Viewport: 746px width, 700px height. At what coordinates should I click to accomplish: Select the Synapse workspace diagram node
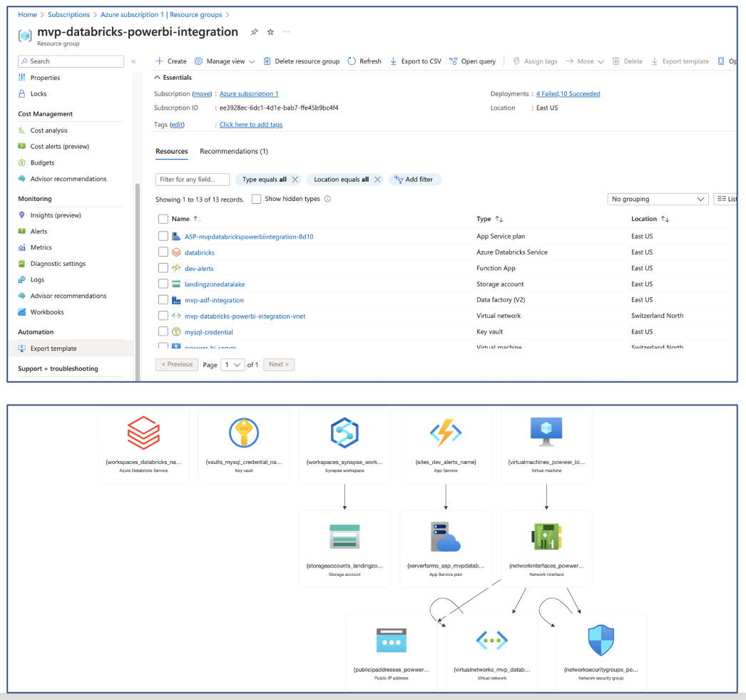[x=344, y=445]
